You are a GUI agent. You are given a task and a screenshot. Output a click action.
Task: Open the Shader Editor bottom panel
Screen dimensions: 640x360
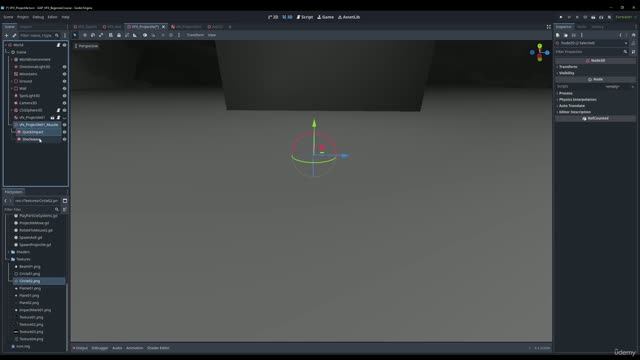point(158,348)
